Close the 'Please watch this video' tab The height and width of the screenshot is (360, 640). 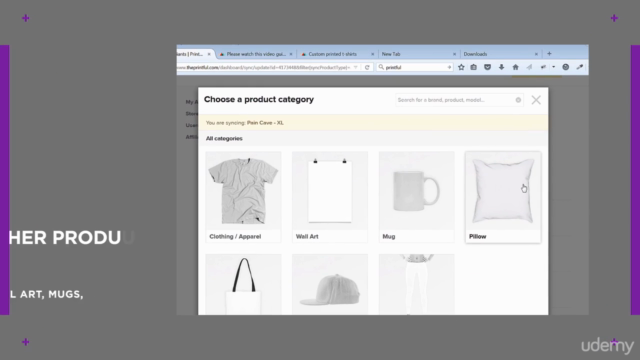291,54
